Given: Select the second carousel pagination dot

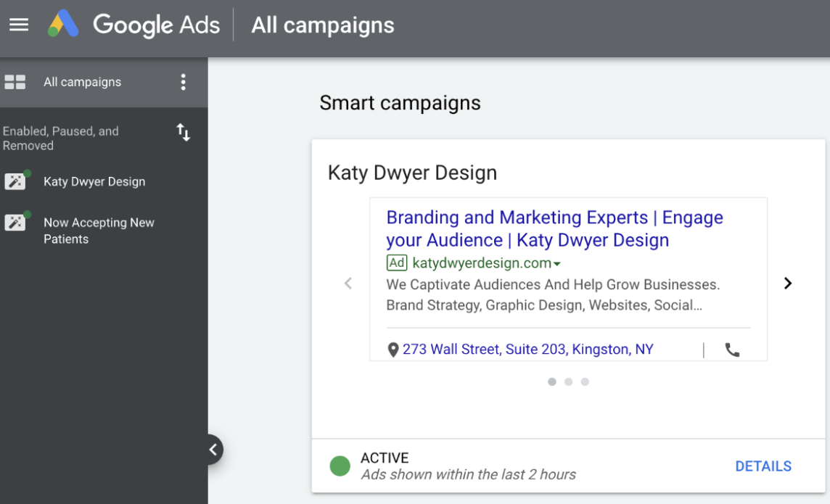Looking at the screenshot, I should (568, 381).
